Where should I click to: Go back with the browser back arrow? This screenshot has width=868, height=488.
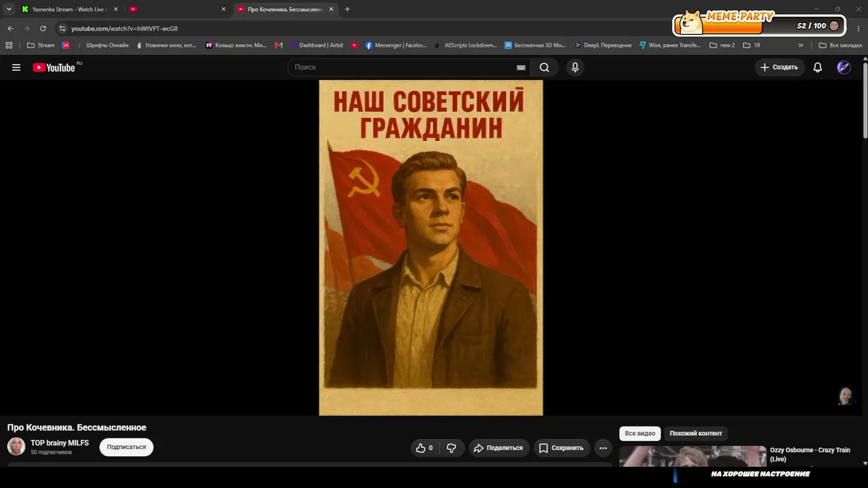coord(10,28)
